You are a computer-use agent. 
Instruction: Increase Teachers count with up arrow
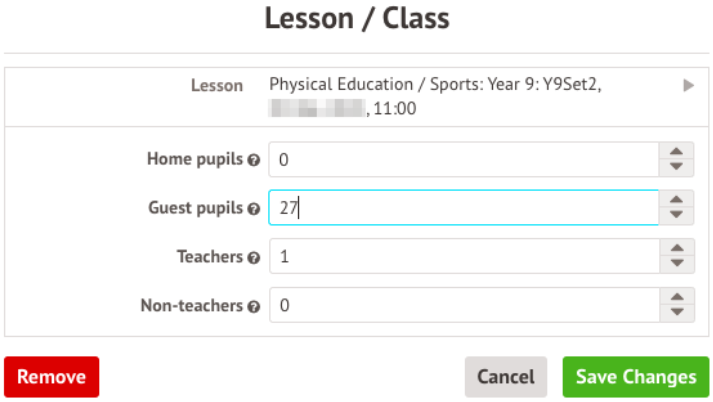[677, 249]
